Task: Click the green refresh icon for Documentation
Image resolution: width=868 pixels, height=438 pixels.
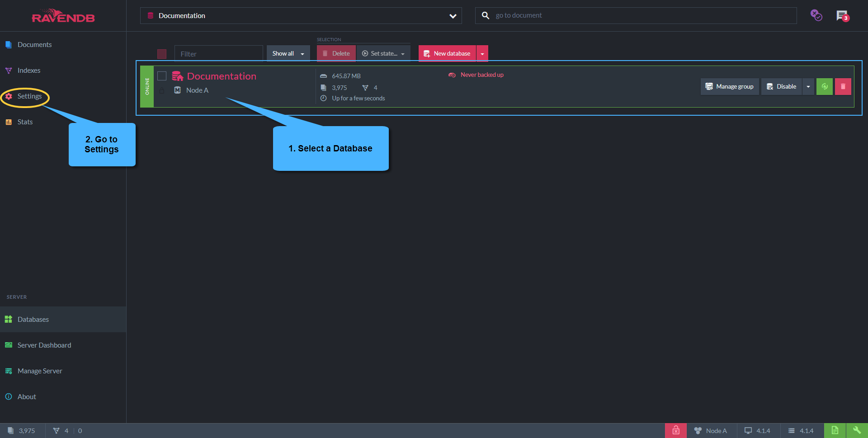Action: point(825,86)
